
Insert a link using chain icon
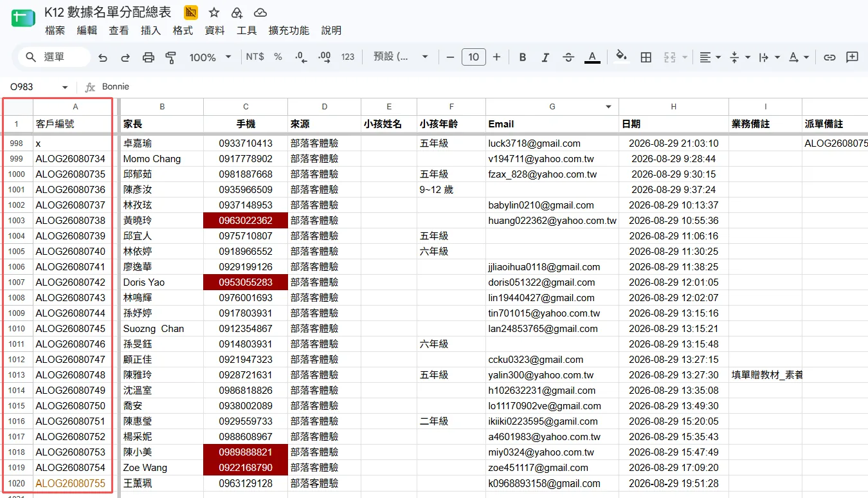(x=829, y=57)
